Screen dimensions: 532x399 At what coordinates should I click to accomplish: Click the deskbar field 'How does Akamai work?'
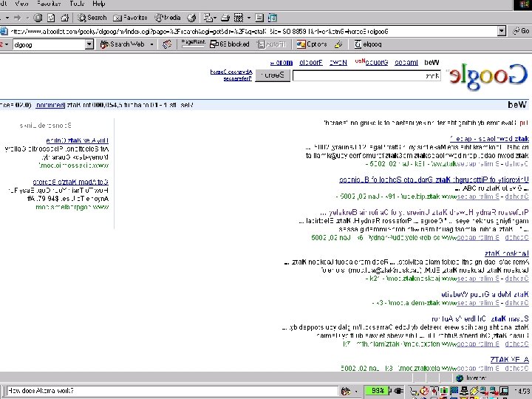(172, 391)
